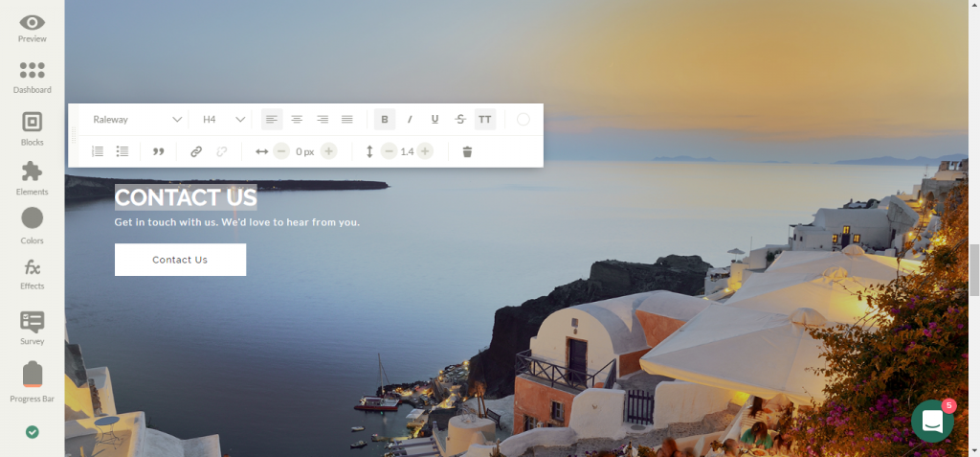Viewport: 980px width, 457px height.
Task: Increase letter spacing with plus
Action: click(329, 151)
